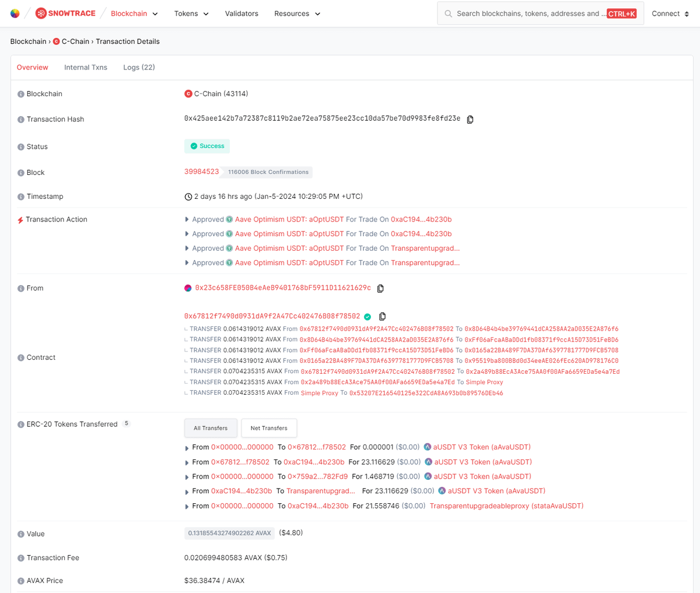This screenshot has width=700, height=593.
Task: Click the lightning icon beside Transaction Action
Action: (x=21, y=219)
